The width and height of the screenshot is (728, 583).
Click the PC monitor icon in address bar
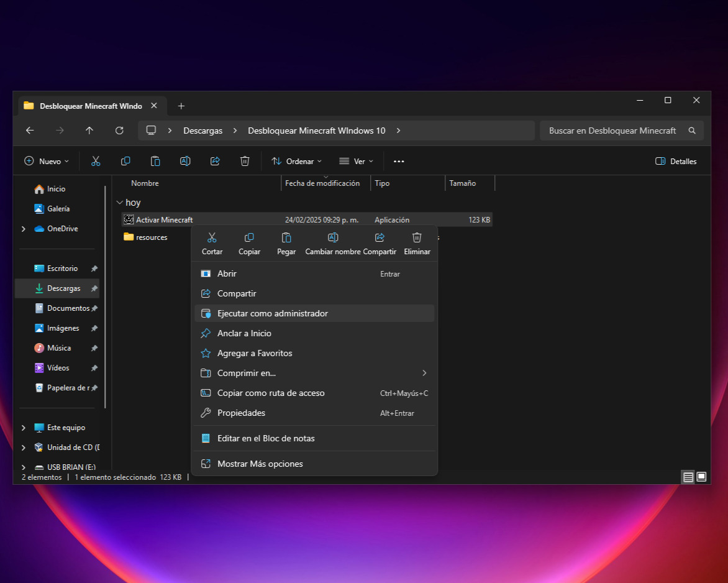click(x=151, y=131)
